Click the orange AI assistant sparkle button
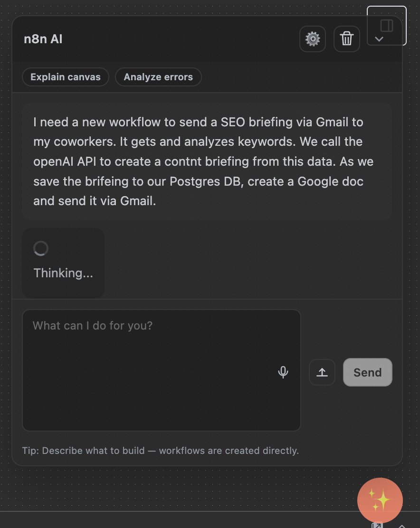420x528 pixels. 380,500
